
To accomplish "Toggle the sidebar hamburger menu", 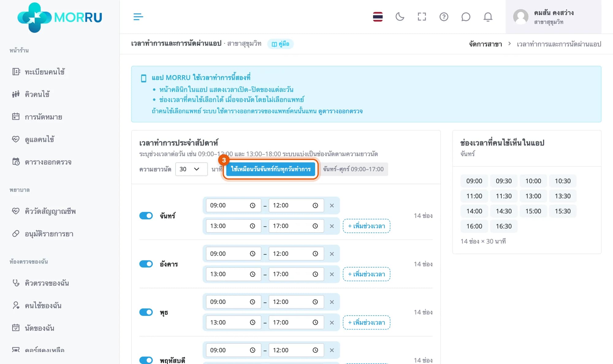I will (138, 17).
